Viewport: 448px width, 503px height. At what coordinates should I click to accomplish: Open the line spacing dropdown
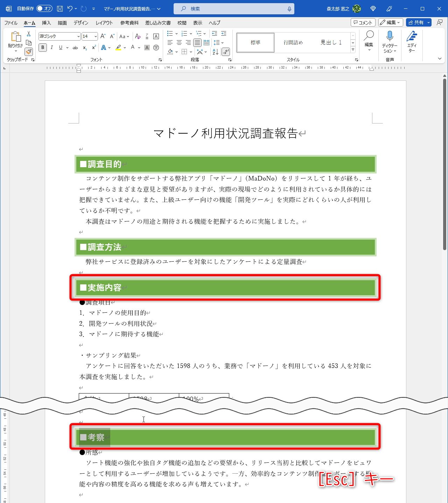[x=222, y=43]
